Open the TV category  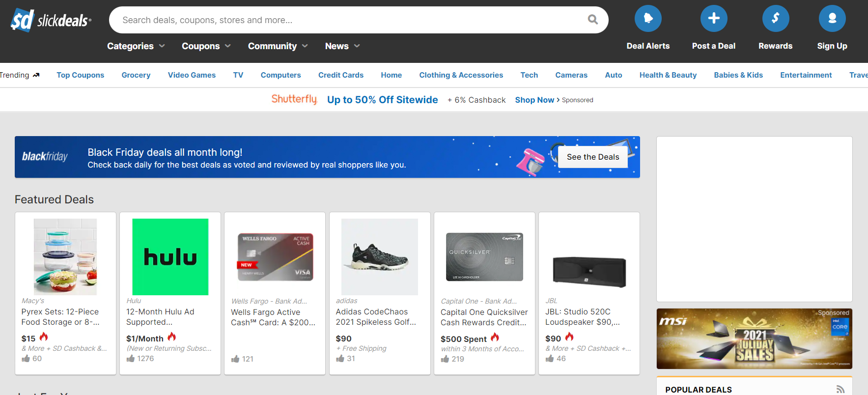click(x=238, y=75)
